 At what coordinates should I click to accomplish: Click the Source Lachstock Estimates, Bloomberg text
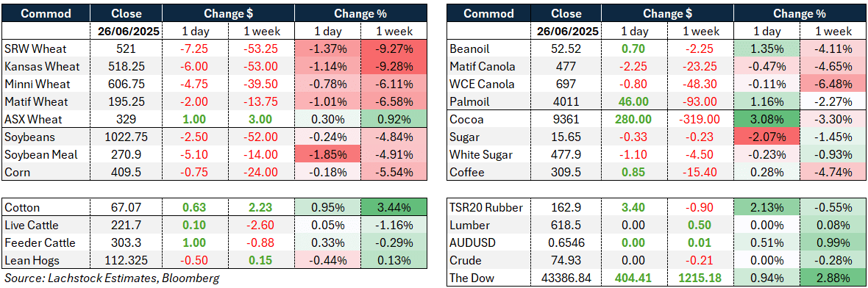pyautogui.click(x=112, y=278)
